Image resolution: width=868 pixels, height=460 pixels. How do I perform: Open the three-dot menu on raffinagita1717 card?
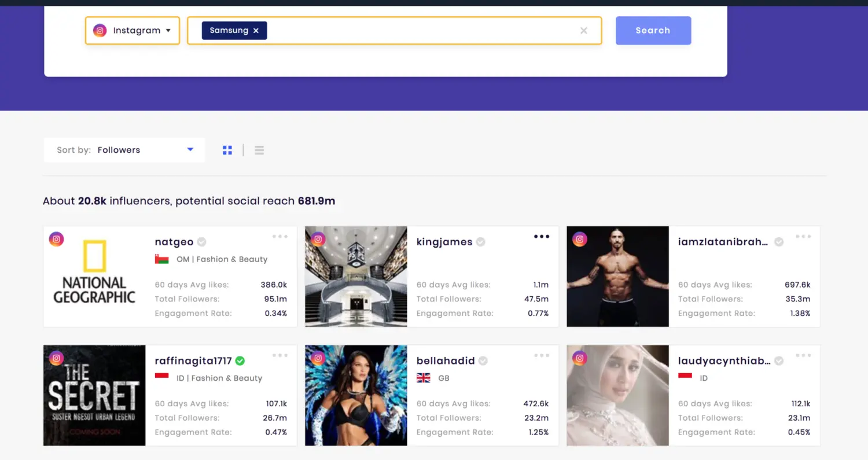coord(280,355)
